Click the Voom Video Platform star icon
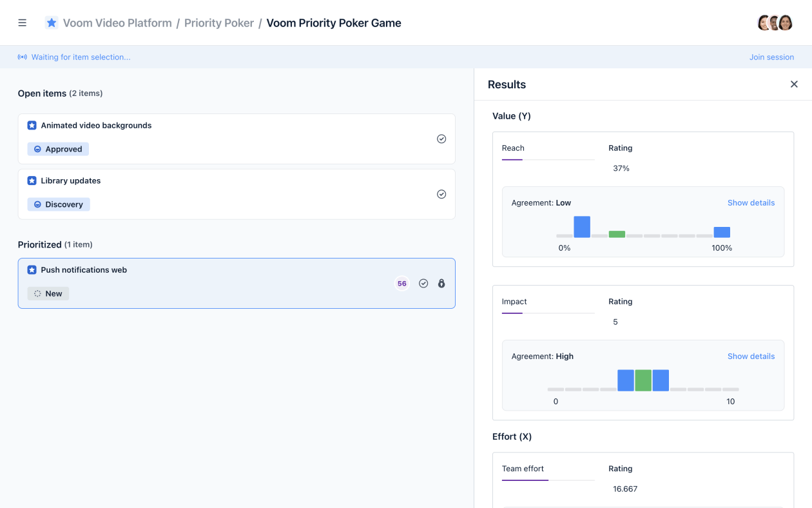Screen dimensions: 812x508 52,23
